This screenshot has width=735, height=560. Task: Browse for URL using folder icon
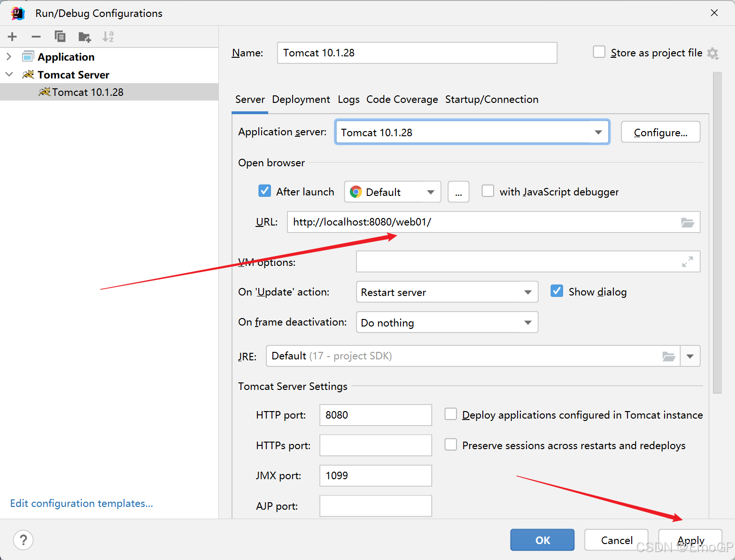[x=688, y=222]
